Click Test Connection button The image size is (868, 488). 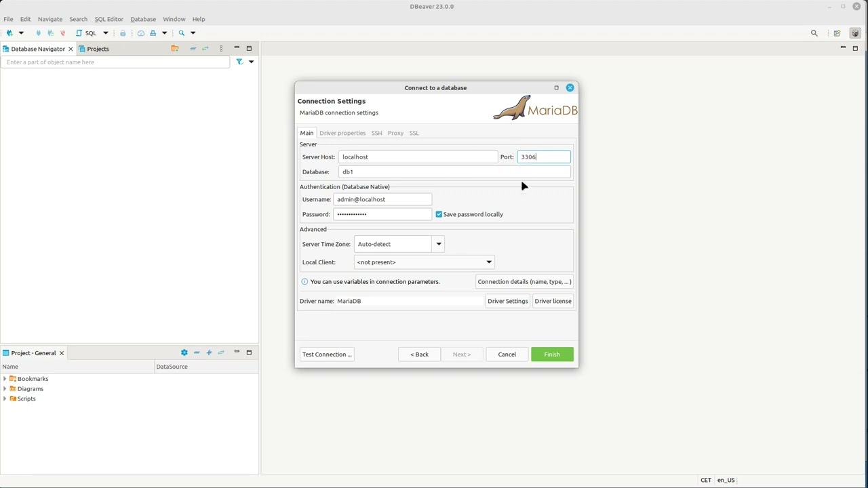click(326, 354)
